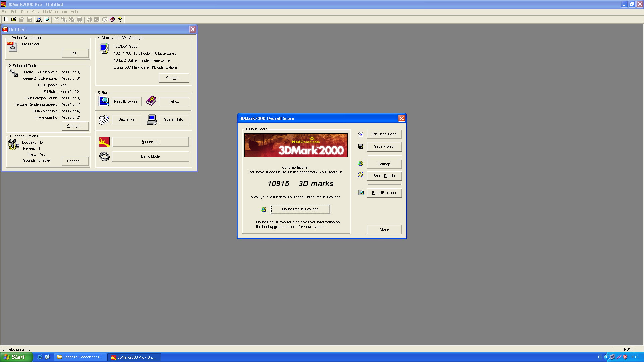Start Demo Mode

(150, 157)
